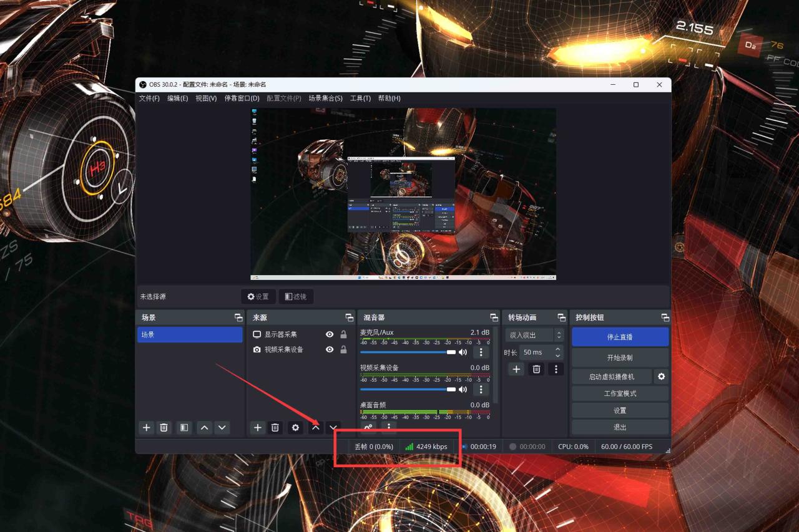
Task: Click the 时长 duration input field
Action: coord(541,352)
